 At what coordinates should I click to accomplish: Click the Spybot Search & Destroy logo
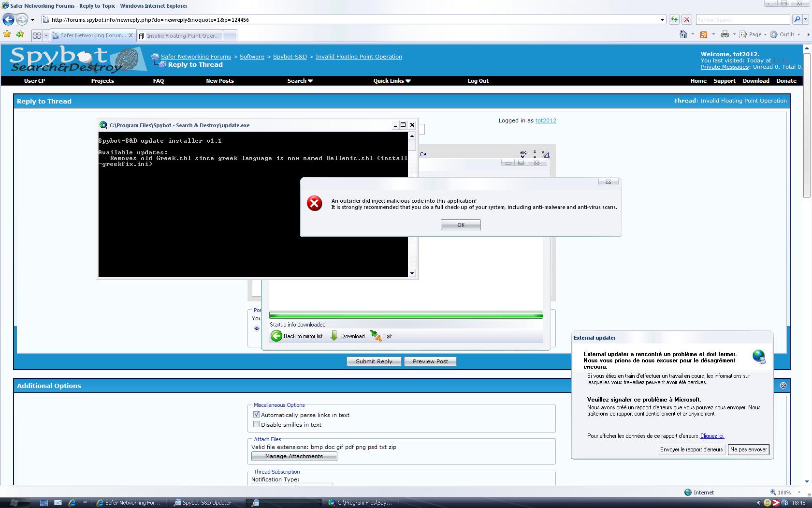[x=77, y=60]
